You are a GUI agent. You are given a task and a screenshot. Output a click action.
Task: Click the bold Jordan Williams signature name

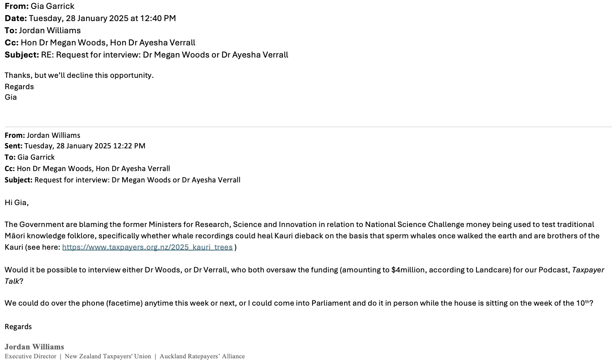[34, 347]
